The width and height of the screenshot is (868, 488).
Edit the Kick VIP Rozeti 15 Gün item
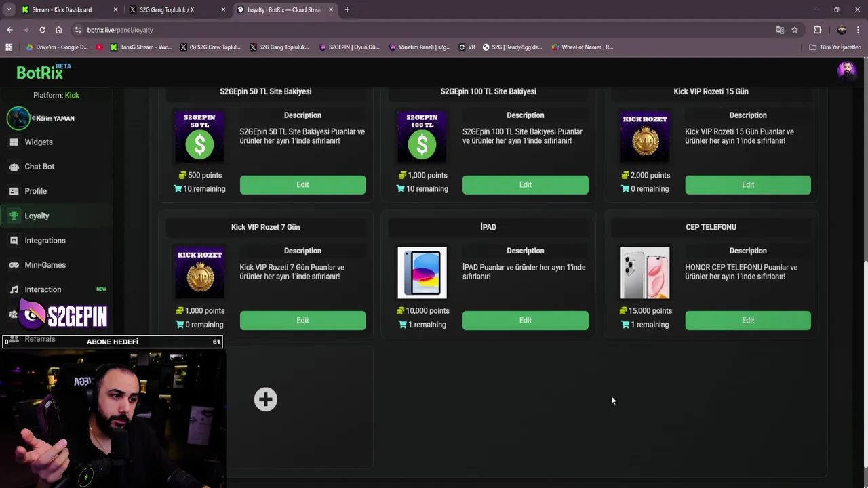tap(747, 184)
